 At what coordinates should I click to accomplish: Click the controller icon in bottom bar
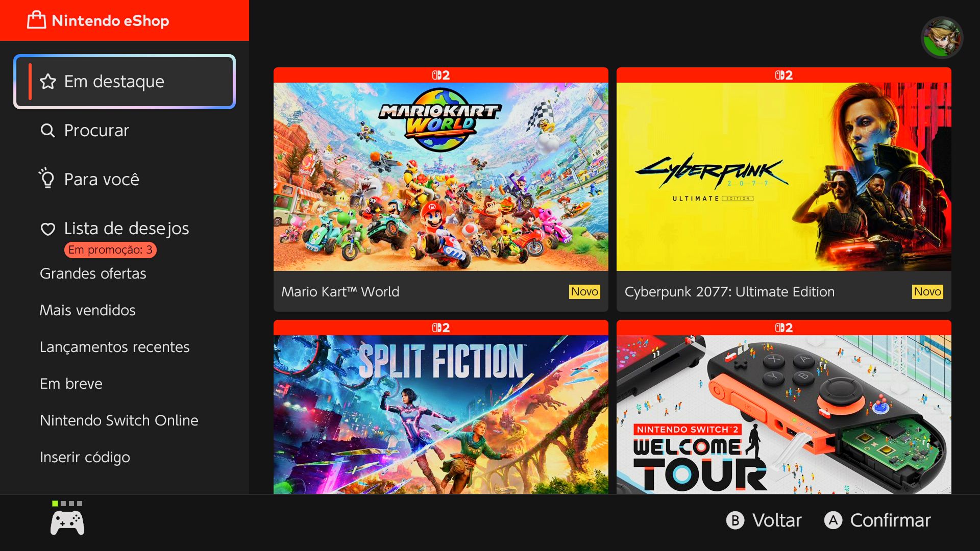67,523
